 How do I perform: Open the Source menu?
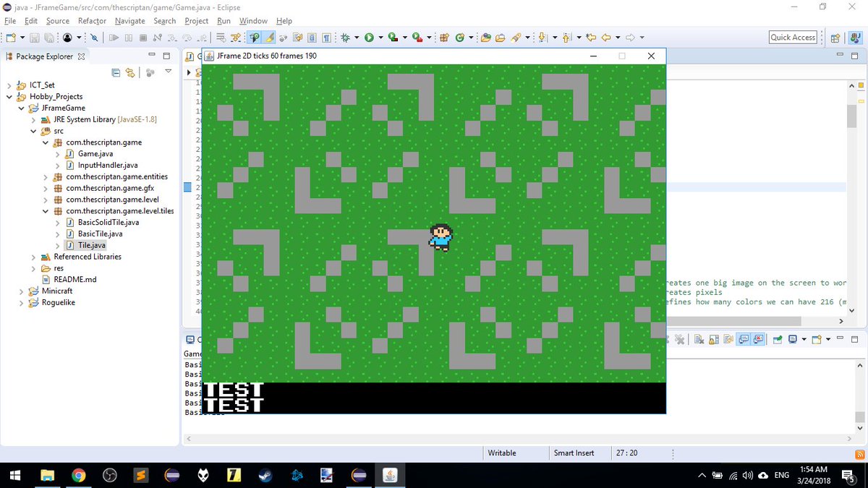tap(58, 21)
